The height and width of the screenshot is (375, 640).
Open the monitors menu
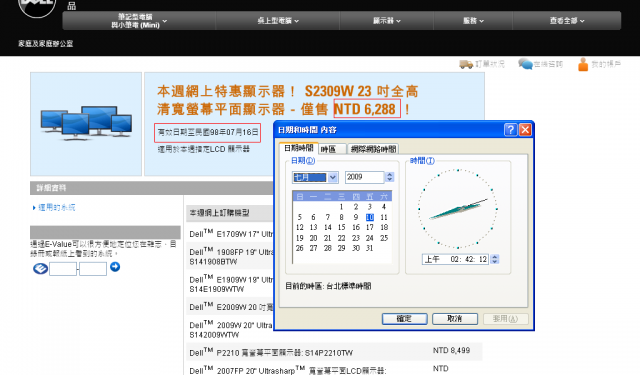coord(386,20)
